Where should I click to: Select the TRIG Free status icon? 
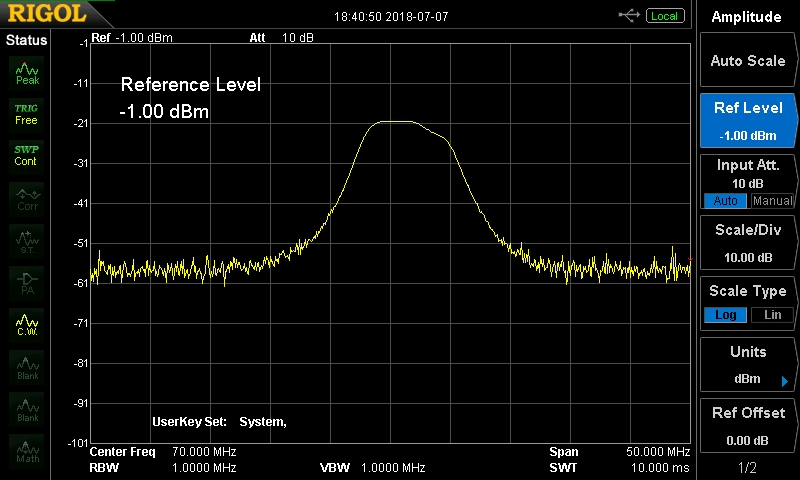pyautogui.click(x=27, y=115)
